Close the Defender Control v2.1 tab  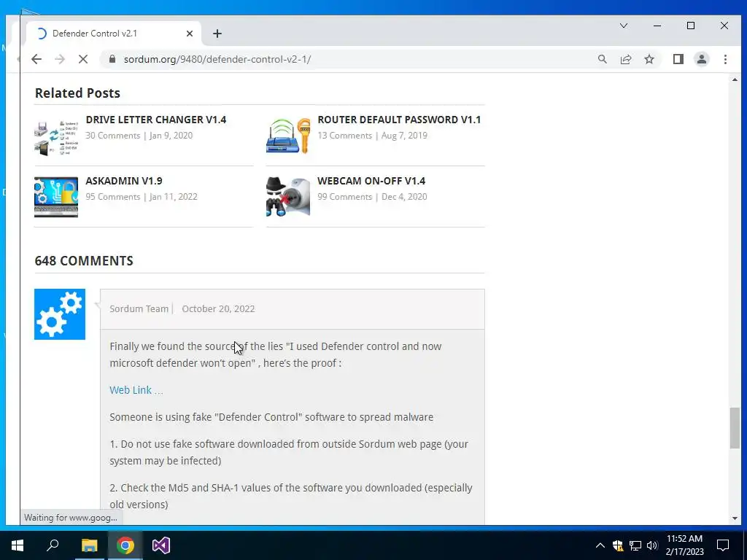[190, 34]
